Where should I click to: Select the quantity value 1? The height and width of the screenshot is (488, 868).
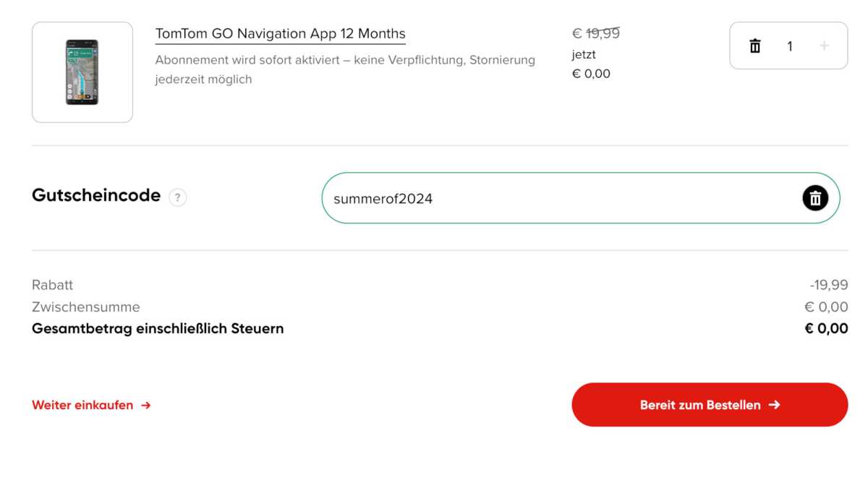(790, 46)
